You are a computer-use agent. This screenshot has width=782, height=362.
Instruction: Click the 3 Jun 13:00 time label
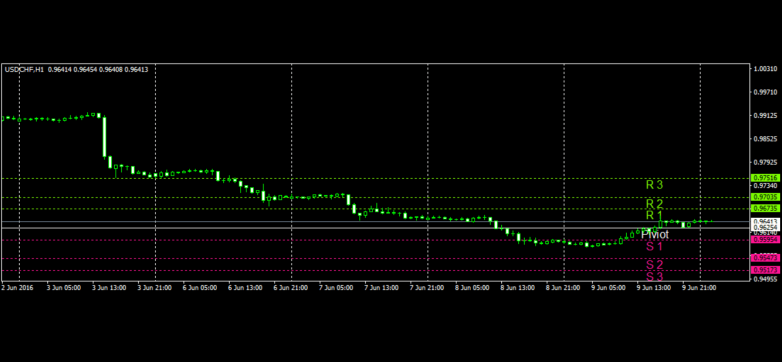tap(109, 288)
